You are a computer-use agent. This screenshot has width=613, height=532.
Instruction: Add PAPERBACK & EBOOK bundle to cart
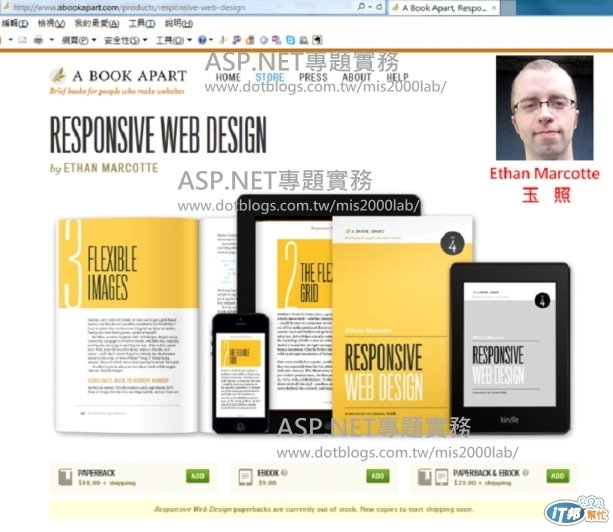coord(557,476)
